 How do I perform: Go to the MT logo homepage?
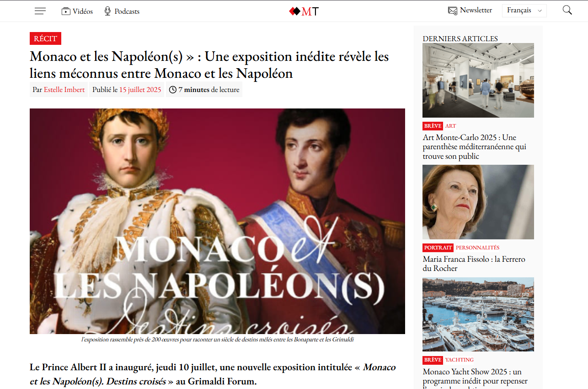coord(304,11)
